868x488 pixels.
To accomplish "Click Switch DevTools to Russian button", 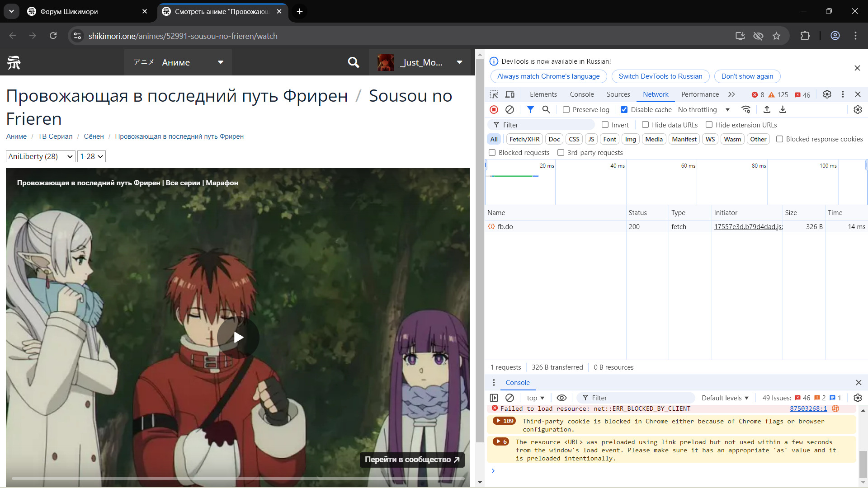I will (660, 76).
